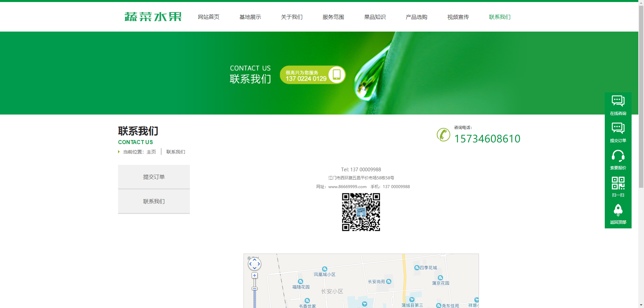Click the 联系我们 left sidebar button

tap(154, 202)
